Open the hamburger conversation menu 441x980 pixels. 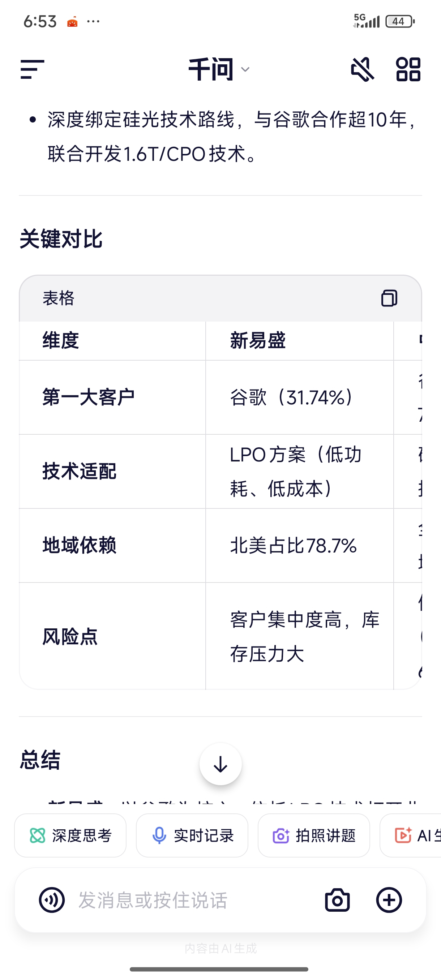32,69
